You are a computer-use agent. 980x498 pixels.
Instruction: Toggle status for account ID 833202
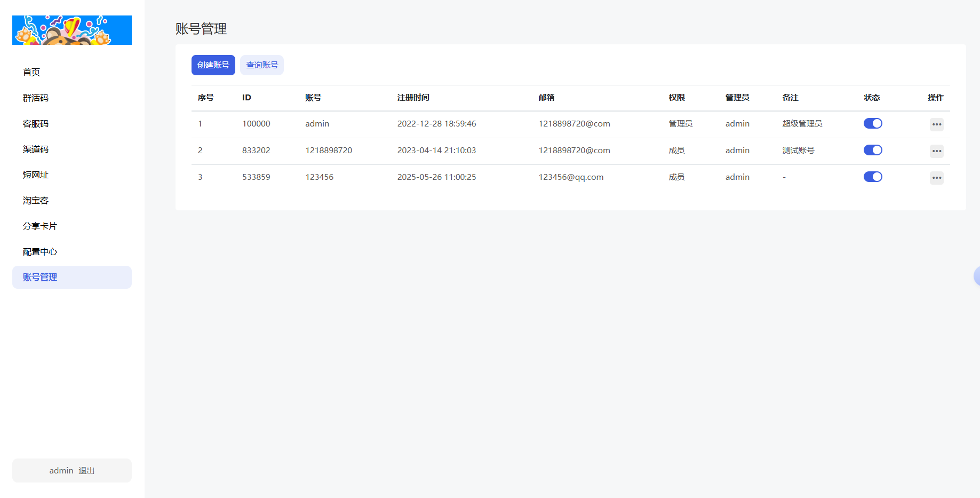point(873,150)
